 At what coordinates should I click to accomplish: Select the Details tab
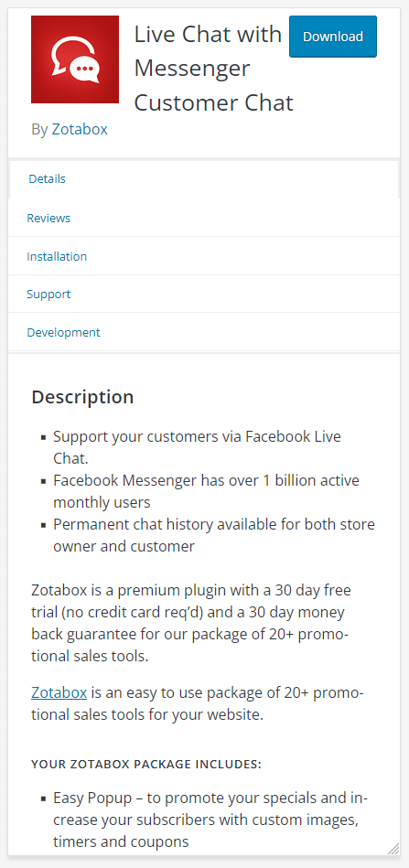click(x=204, y=178)
